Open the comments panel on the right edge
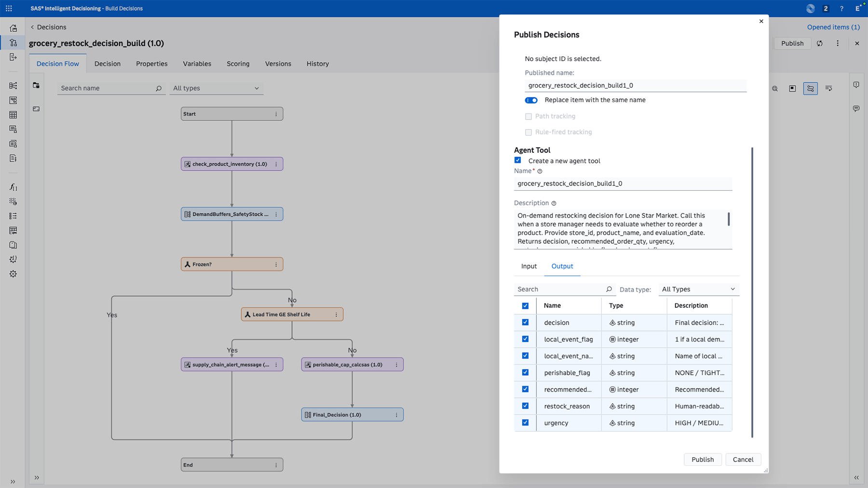This screenshot has width=868, height=488. pos(856,108)
